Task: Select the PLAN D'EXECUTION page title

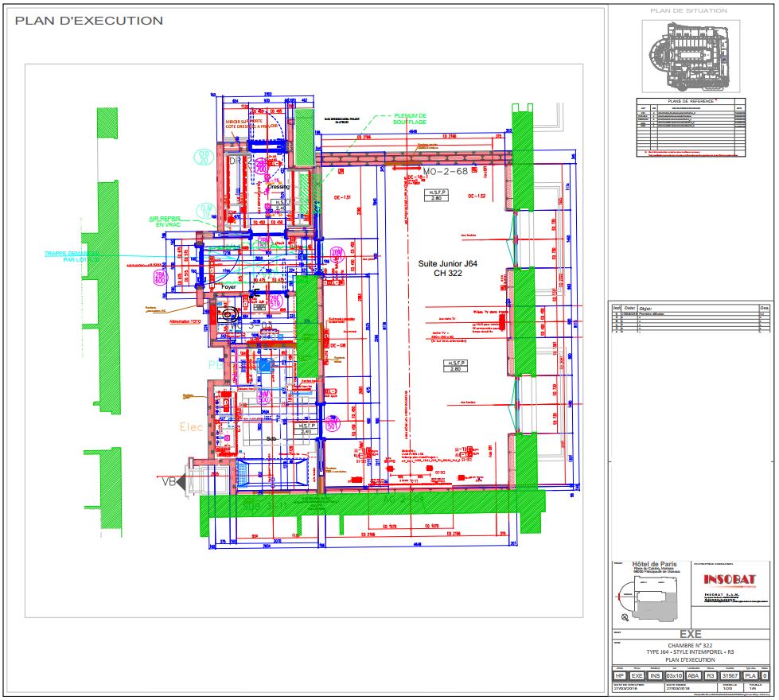Action: click(89, 21)
